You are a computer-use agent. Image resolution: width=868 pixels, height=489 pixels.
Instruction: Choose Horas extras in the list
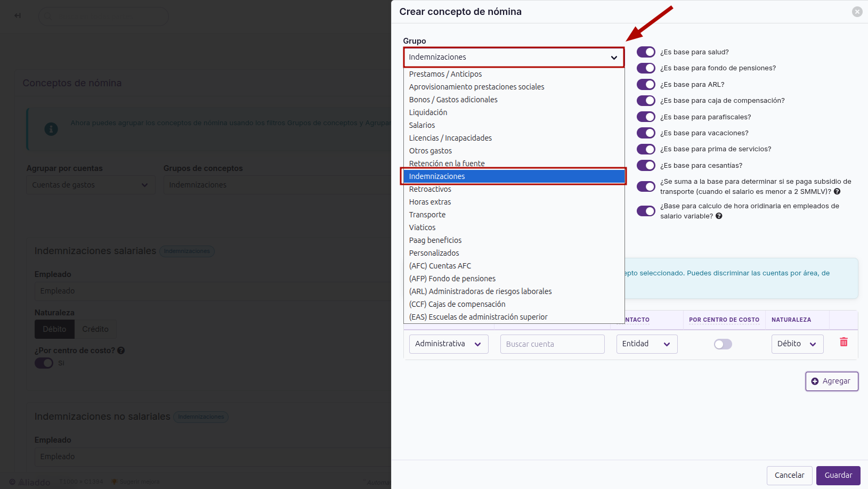coord(514,202)
